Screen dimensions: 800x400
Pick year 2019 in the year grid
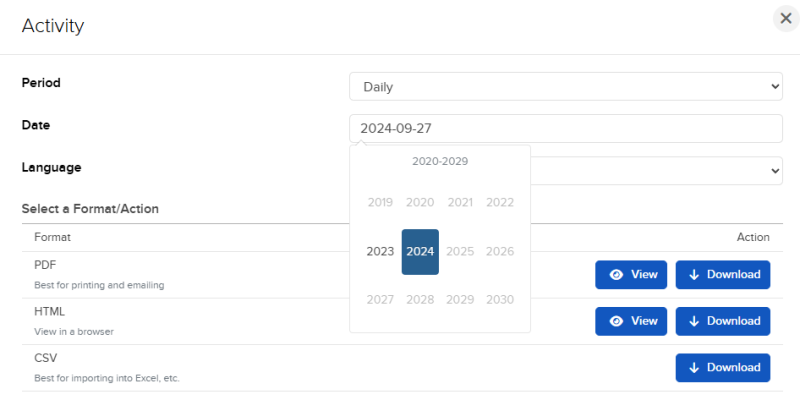[x=380, y=203]
